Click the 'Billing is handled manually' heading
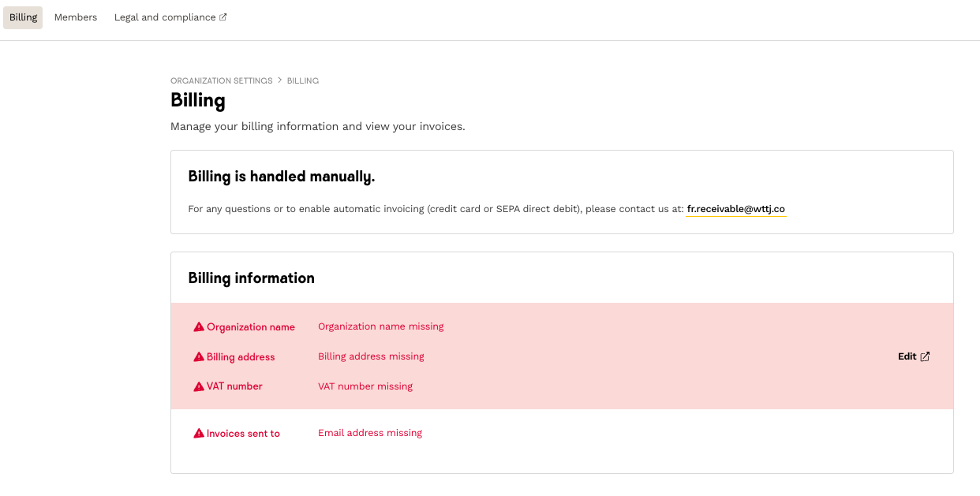 [x=281, y=177]
